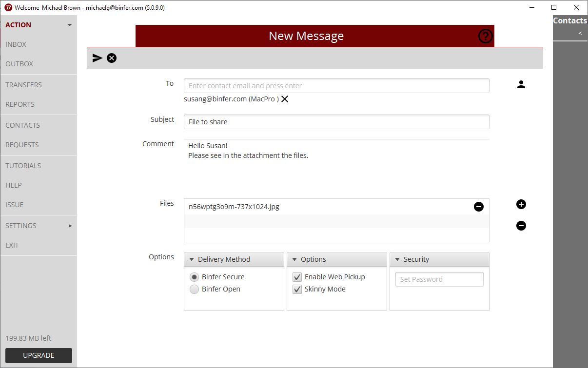
Task: Collapse the Delivery Method panel
Action: coord(192,259)
